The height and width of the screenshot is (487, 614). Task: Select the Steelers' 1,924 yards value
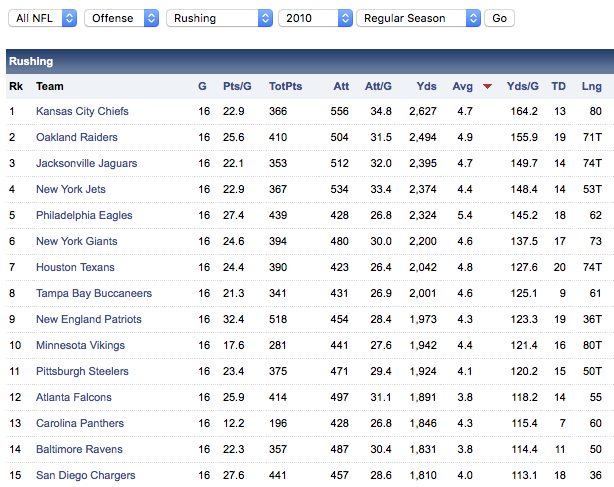coord(423,371)
